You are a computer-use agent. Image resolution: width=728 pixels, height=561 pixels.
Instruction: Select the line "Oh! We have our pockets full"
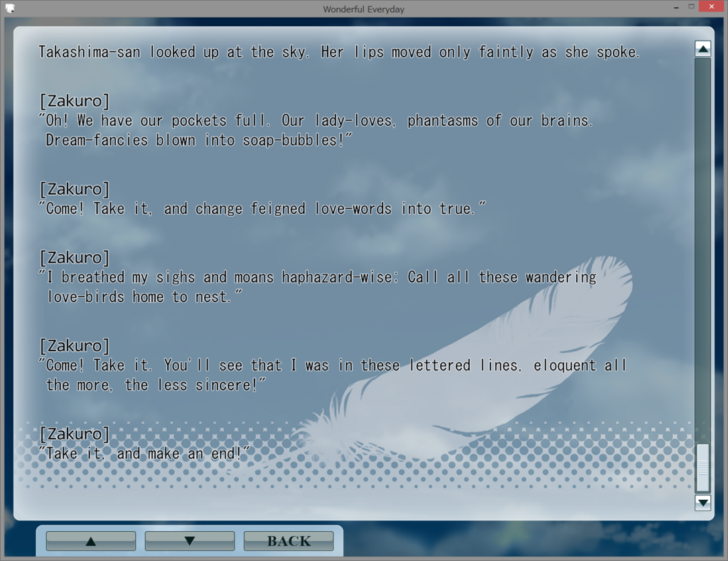(316, 131)
